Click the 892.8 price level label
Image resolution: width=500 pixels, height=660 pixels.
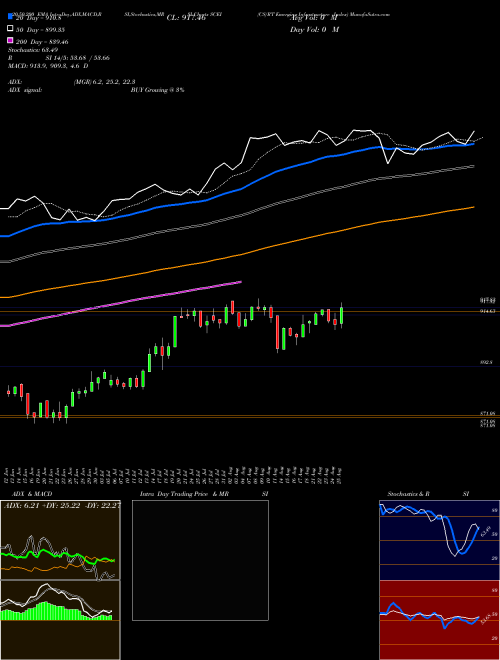(x=487, y=362)
